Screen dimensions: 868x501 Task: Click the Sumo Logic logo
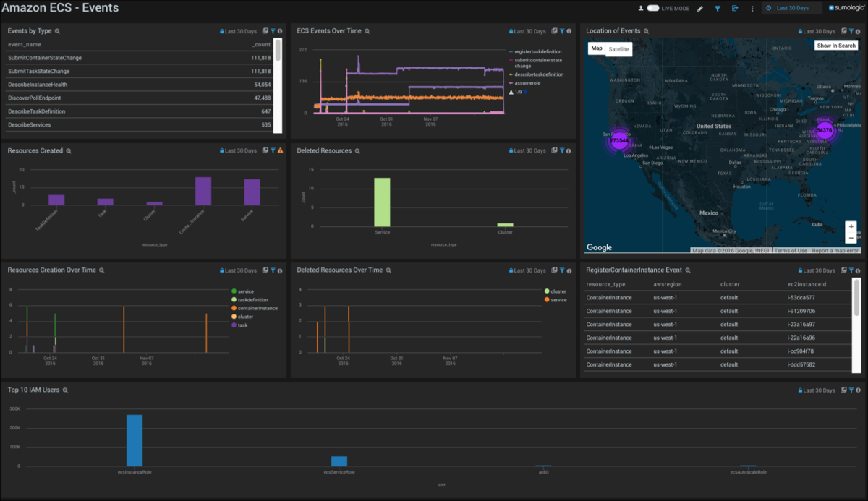(845, 9)
